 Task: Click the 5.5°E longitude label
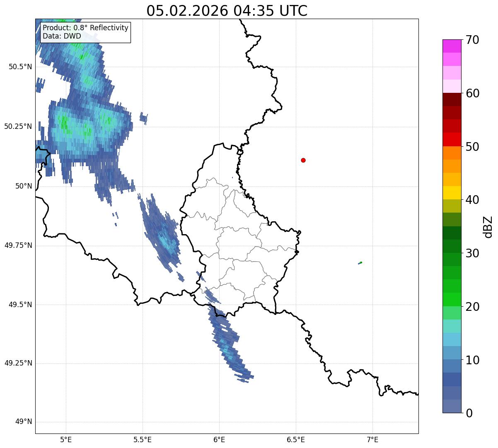tap(143, 439)
